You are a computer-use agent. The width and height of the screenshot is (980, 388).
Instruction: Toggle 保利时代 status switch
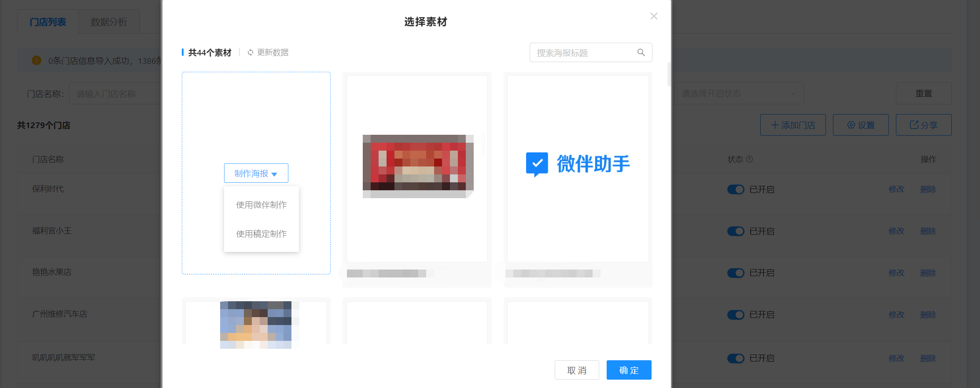(736, 189)
